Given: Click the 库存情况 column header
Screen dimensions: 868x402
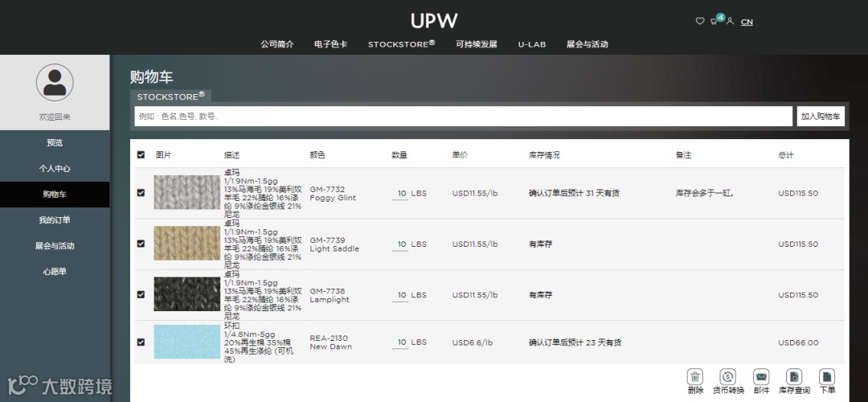Looking at the screenshot, I should coord(544,155).
